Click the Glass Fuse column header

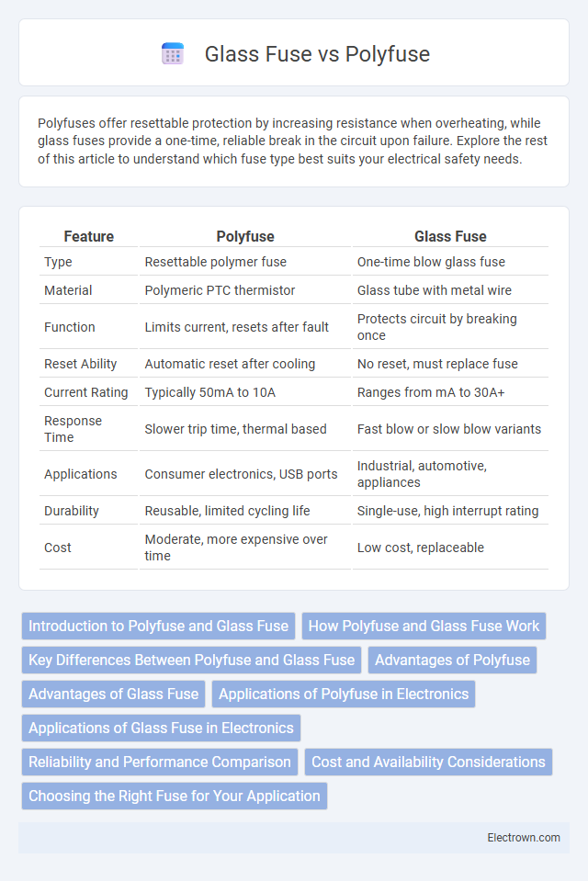coord(450,236)
